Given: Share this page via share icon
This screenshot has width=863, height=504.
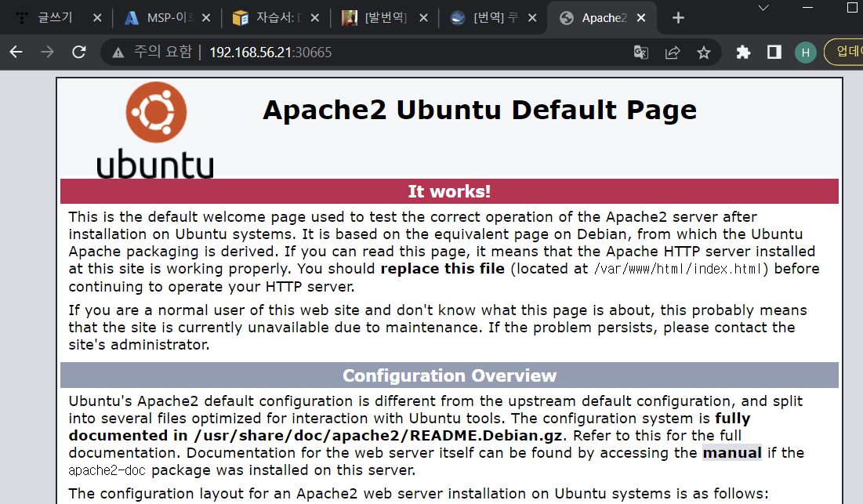Looking at the screenshot, I should point(673,53).
